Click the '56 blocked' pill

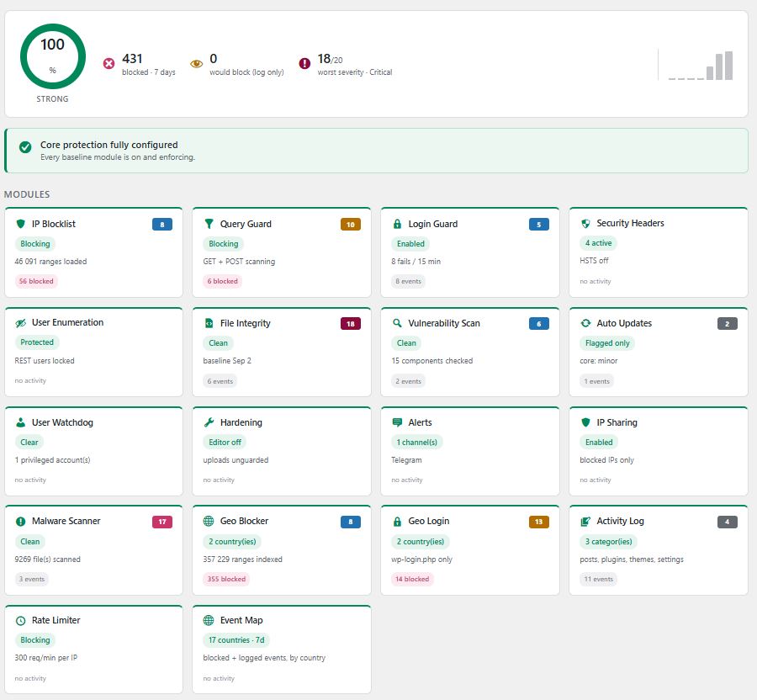point(36,281)
